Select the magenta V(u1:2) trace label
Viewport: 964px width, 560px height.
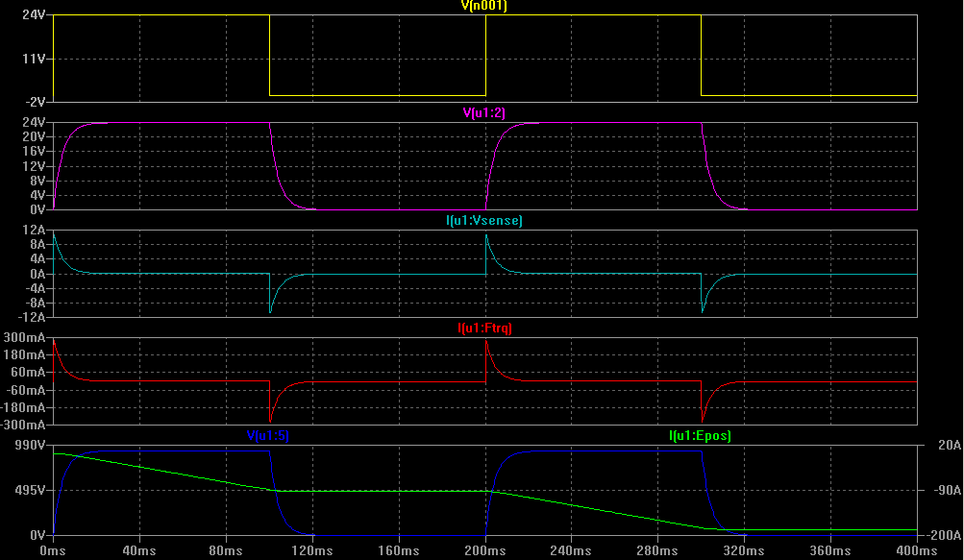click(484, 113)
